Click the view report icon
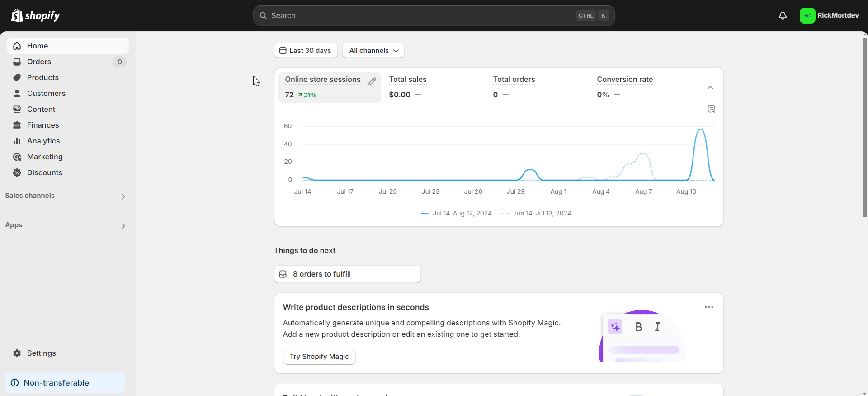 click(711, 109)
